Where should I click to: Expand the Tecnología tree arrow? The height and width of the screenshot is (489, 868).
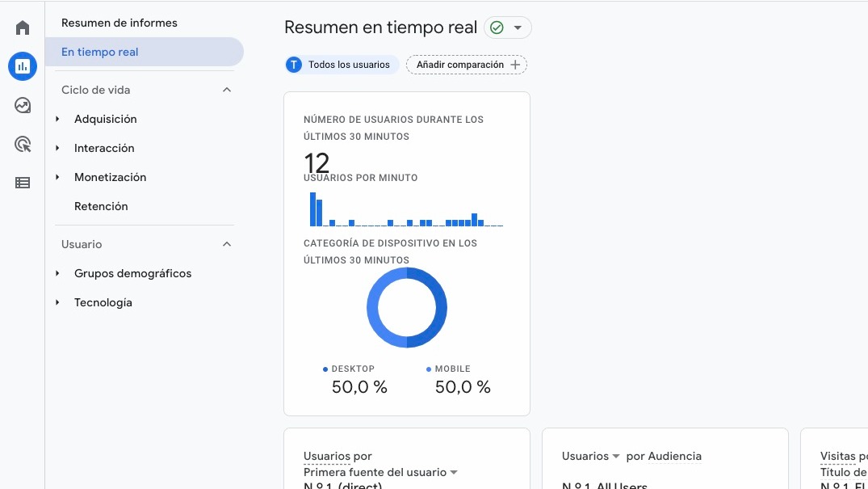point(57,303)
